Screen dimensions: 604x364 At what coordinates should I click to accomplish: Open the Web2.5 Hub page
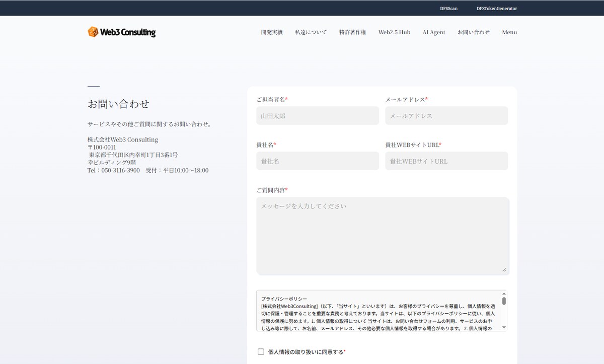394,32
